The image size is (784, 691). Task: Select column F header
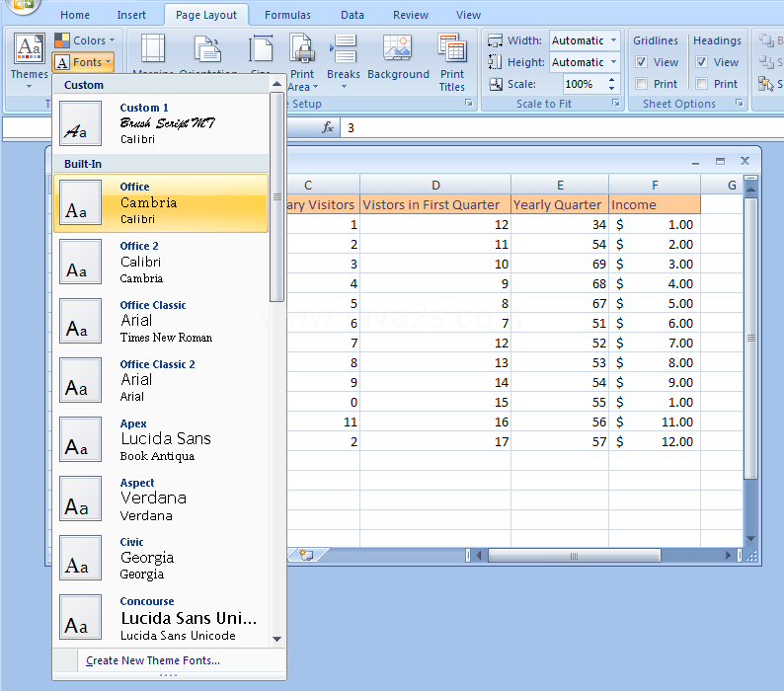[655, 185]
